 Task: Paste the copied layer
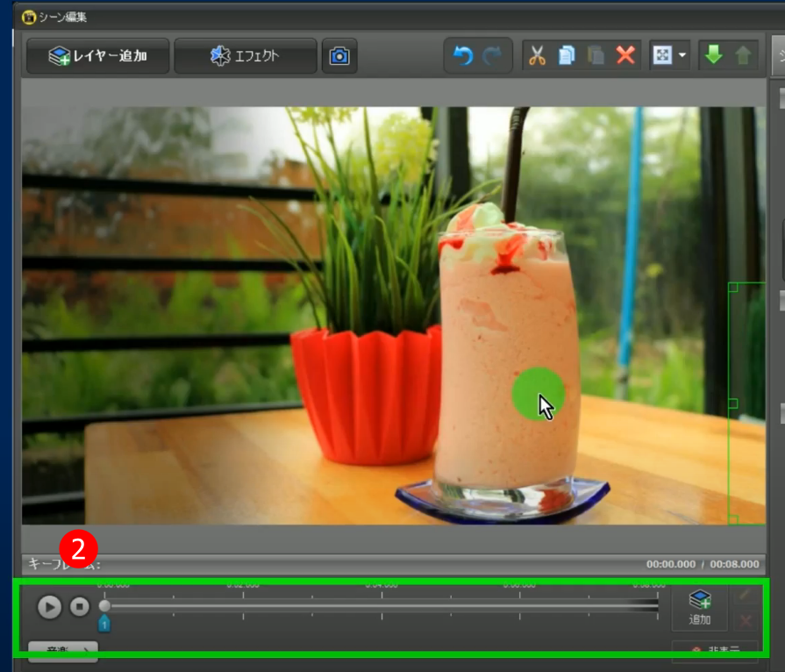coord(596,56)
